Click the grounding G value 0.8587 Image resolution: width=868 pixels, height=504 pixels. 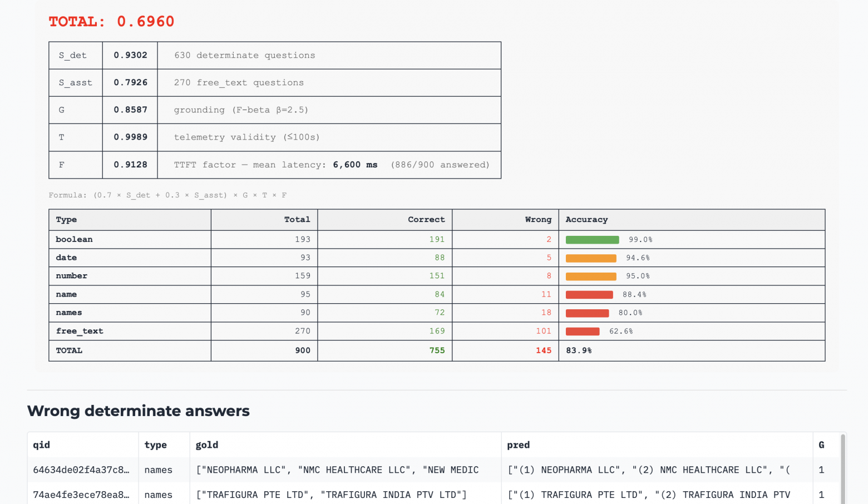click(131, 110)
